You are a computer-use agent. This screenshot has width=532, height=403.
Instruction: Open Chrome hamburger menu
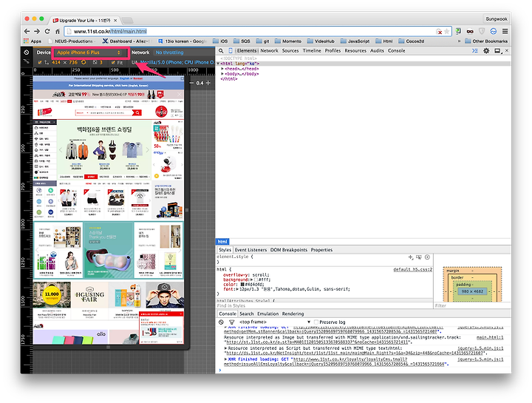coord(505,31)
